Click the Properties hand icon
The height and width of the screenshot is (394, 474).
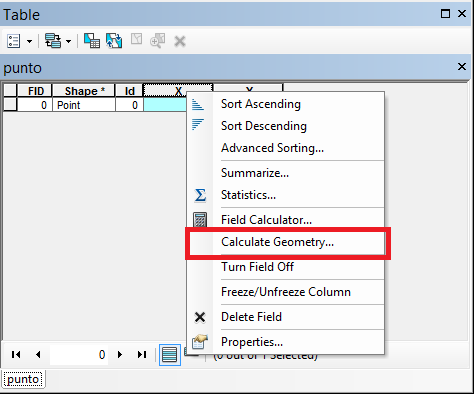pos(200,342)
